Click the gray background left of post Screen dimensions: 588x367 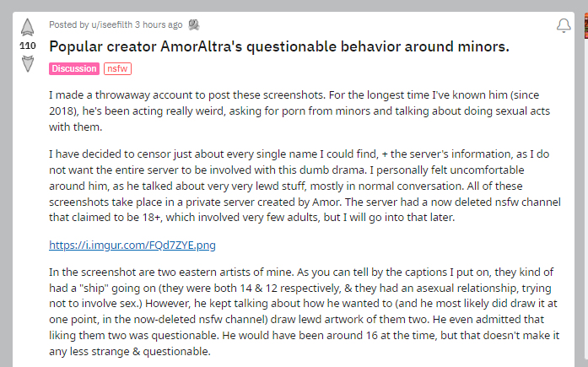pos(6,187)
